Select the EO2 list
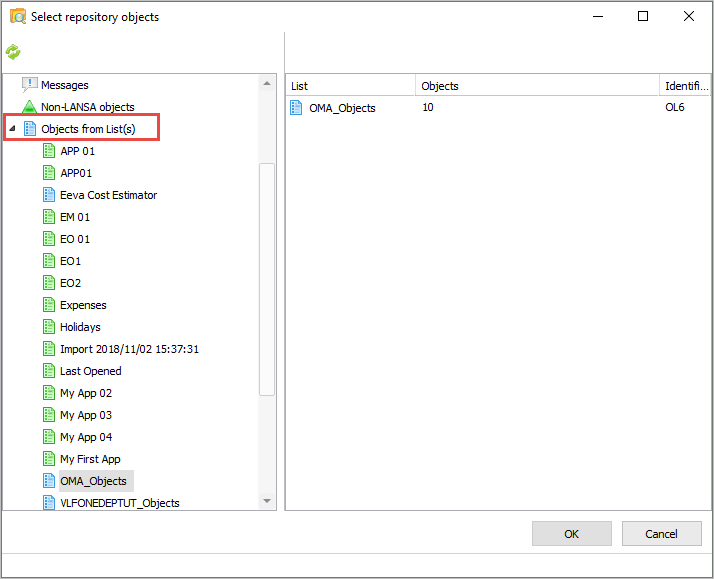 [71, 283]
